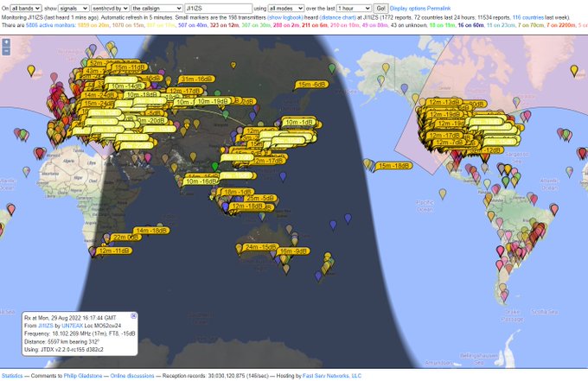Click the '12m -13dB' label over North America
Screen dimensions: 588x381
(444, 102)
